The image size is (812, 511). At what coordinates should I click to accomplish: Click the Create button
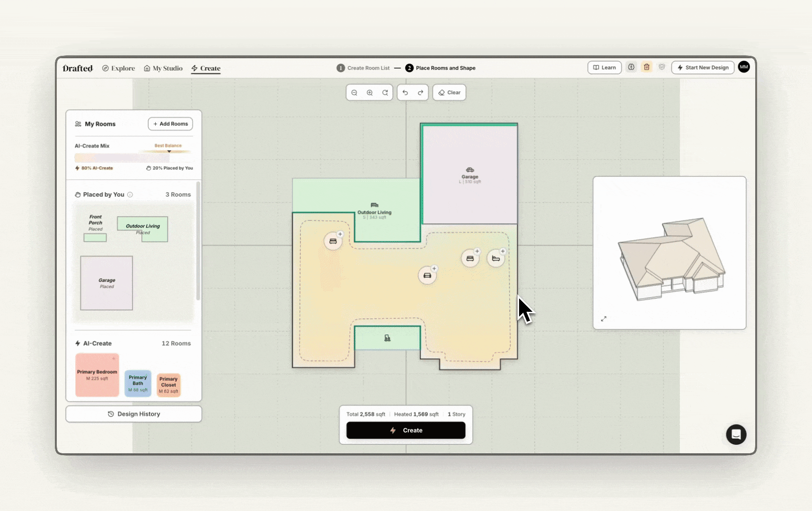(406, 431)
